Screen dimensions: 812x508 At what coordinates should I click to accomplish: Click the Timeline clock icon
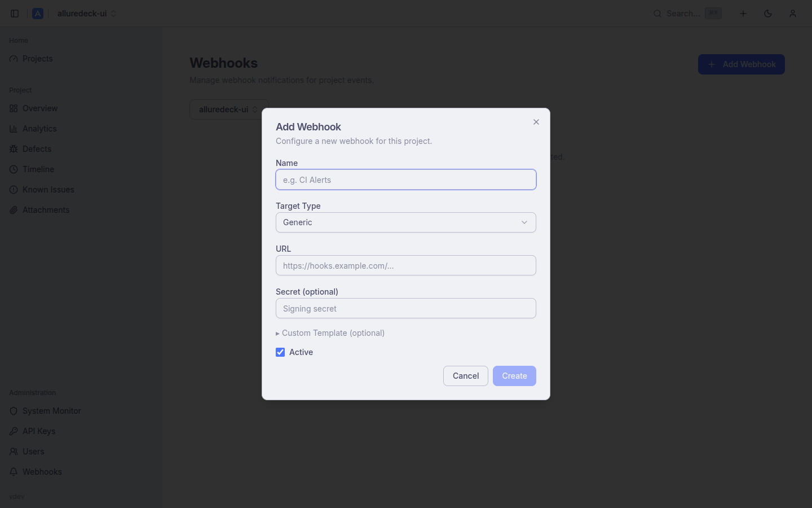pos(14,169)
